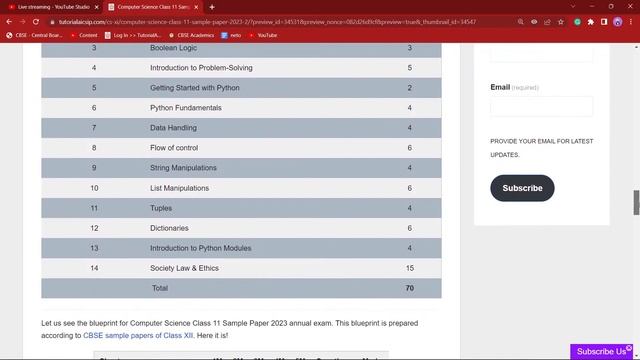Select 'Data Handling' row text
The image size is (640, 360).
coord(173,128)
